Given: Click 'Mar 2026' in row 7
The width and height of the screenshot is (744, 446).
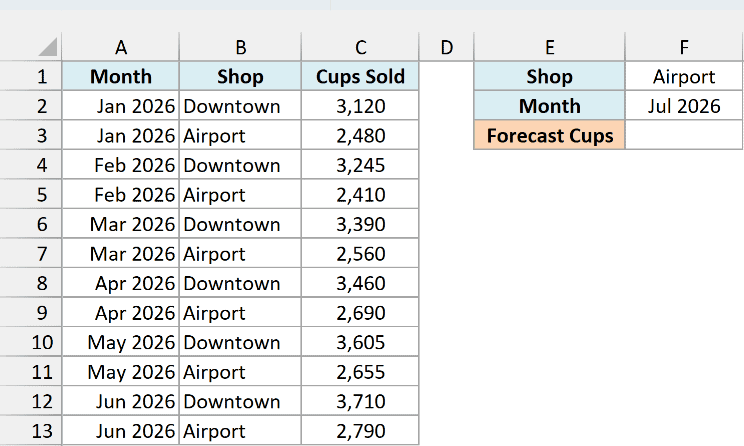Looking at the screenshot, I should coord(132,254).
